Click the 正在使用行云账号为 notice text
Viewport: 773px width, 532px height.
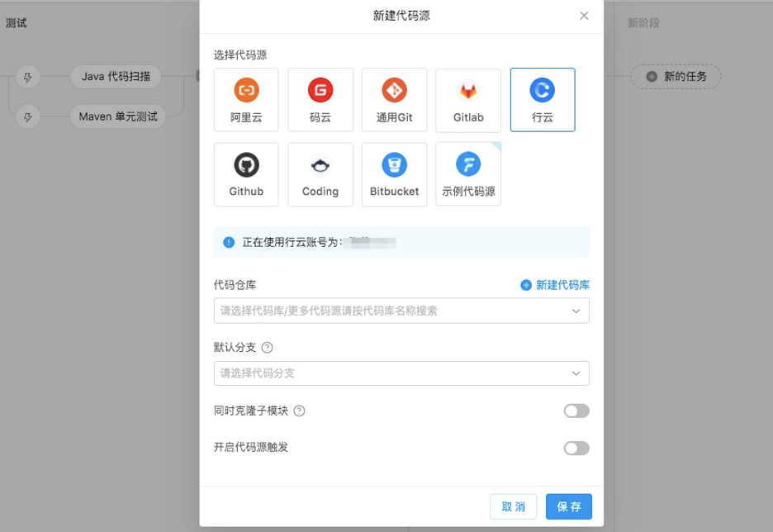click(x=292, y=242)
